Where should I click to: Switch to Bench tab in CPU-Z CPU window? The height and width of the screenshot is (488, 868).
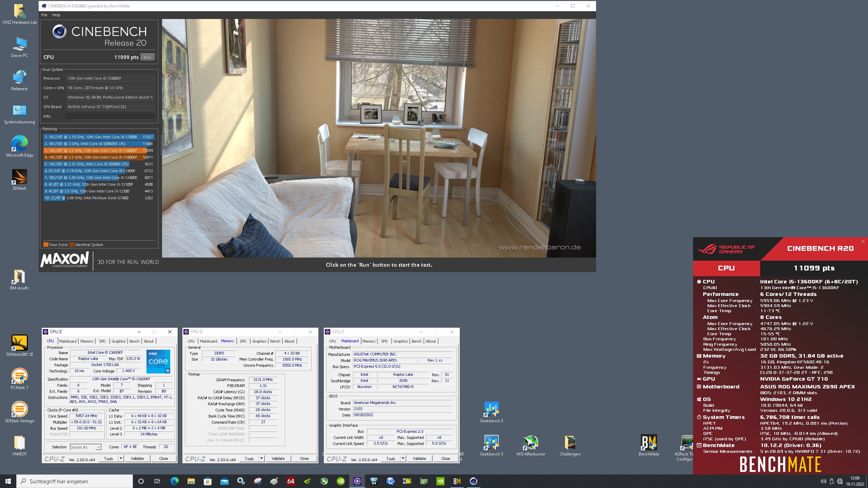(x=135, y=341)
